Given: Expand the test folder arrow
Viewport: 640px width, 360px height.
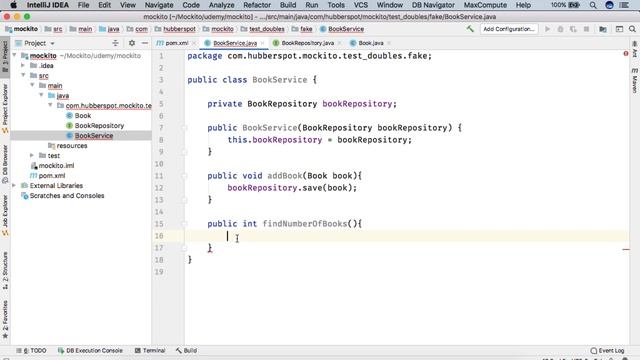Looking at the screenshot, I should (x=32, y=156).
